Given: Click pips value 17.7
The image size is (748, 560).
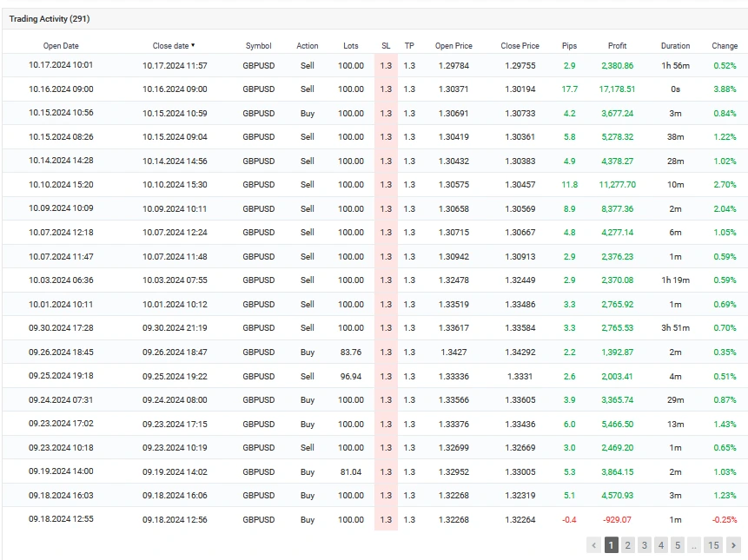Looking at the screenshot, I should point(570,89).
